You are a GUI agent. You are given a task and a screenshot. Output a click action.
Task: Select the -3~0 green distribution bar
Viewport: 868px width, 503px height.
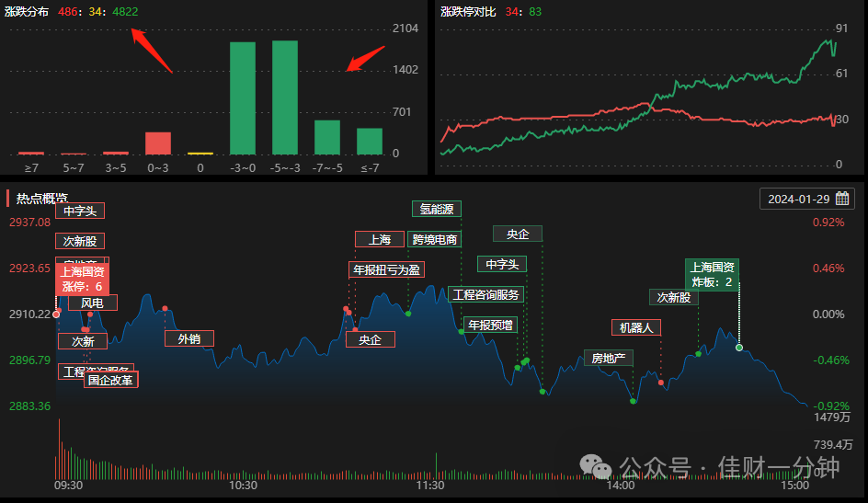[243, 98]
